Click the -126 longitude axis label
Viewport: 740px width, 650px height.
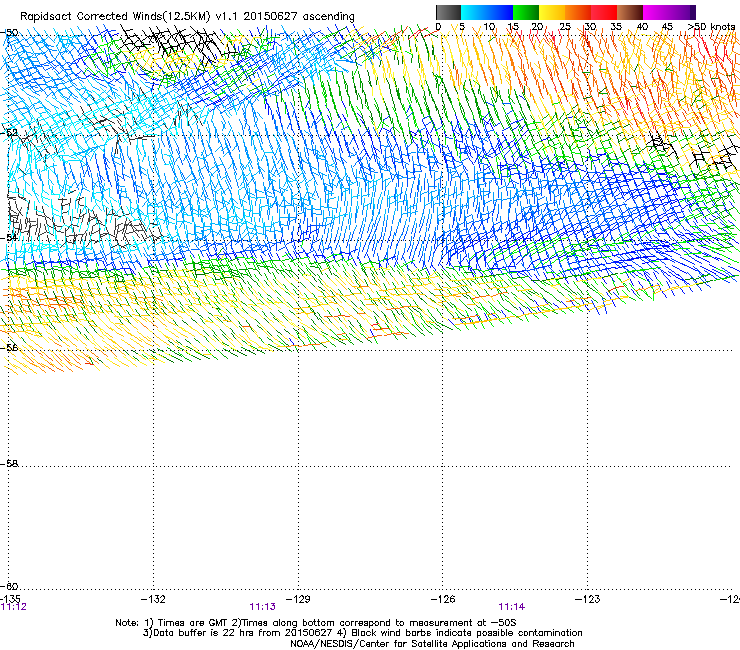tap(443, 599)
